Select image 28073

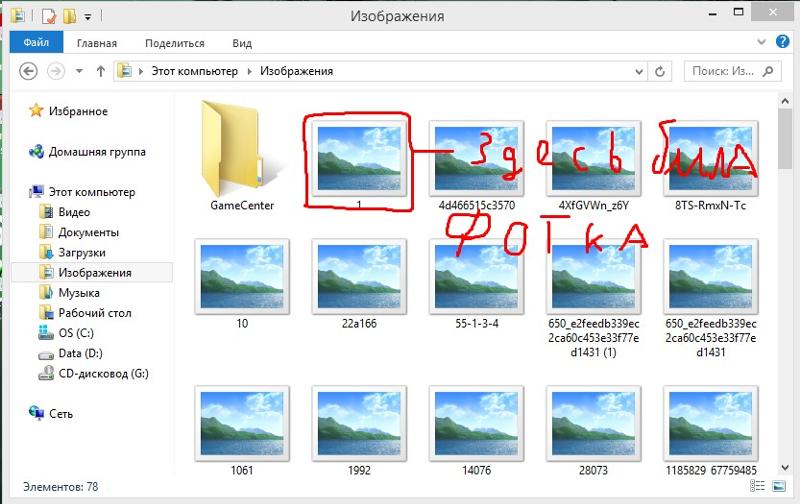click(593, 431)
